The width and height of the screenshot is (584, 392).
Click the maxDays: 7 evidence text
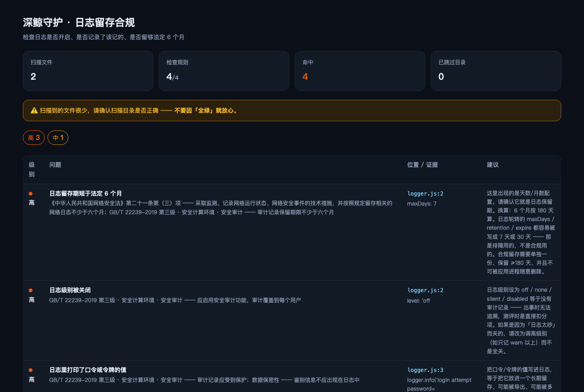tap(422, 204)
